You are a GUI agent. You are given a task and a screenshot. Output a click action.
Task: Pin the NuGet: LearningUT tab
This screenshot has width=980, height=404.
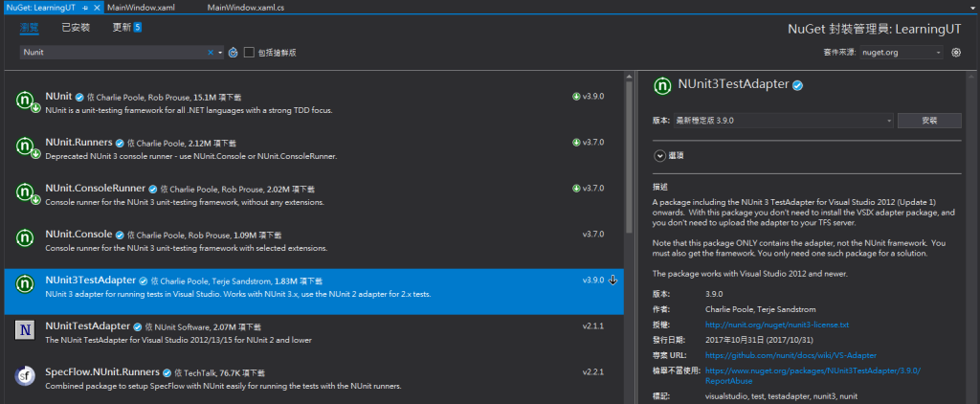(85, 8)
